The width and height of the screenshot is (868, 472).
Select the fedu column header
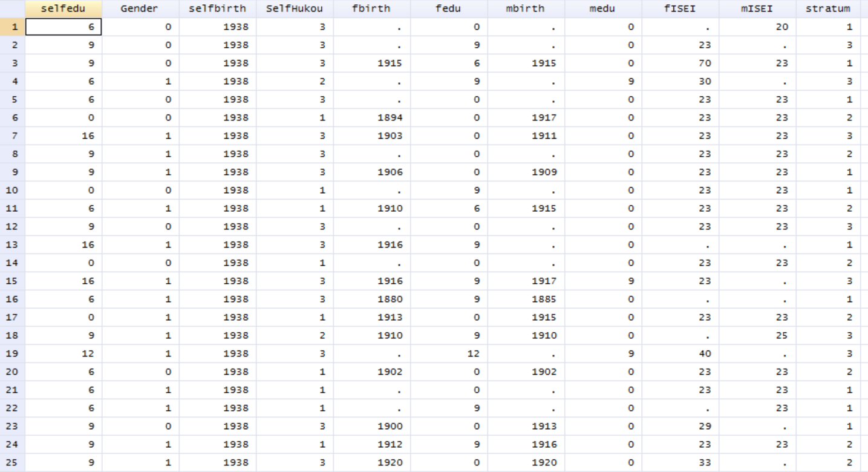[449, 8]
